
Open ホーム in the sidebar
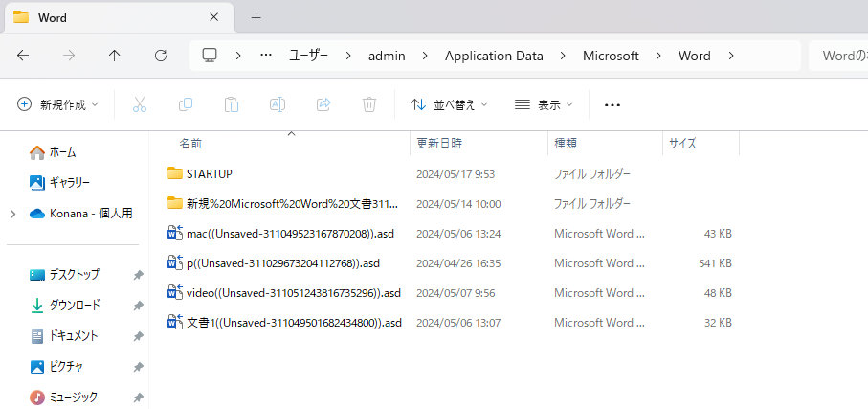[53, 152]
